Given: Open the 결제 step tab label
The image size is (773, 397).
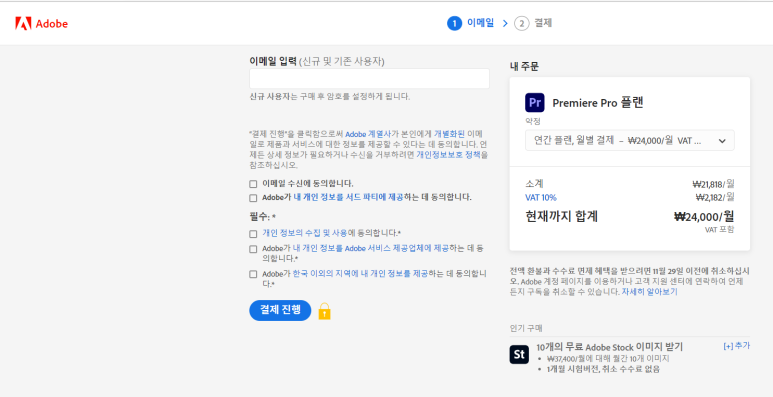Looking at the screenshot, I should tap(543, 23).
